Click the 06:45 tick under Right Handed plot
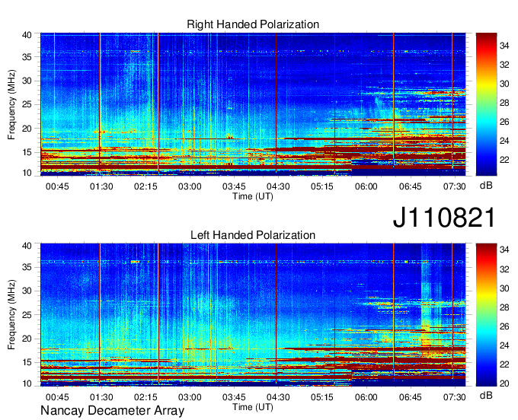The height and width of the screenshot is (420, 518). (411, 186)
